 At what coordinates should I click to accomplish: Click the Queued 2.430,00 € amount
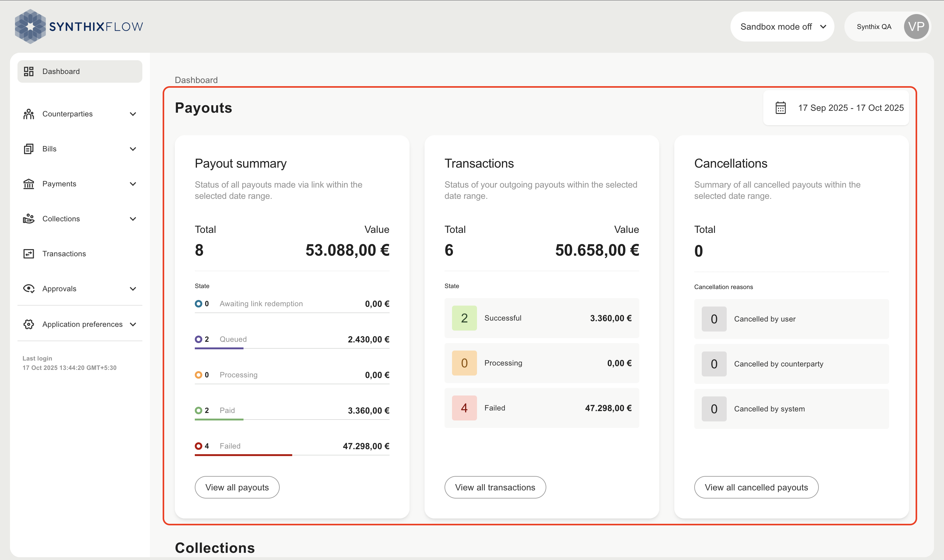[368, 339]
